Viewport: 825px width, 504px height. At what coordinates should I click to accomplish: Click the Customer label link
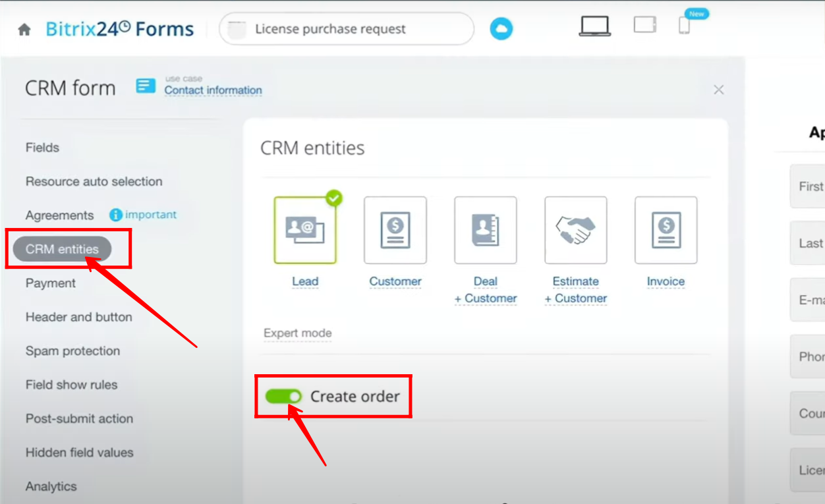point(395,281)
